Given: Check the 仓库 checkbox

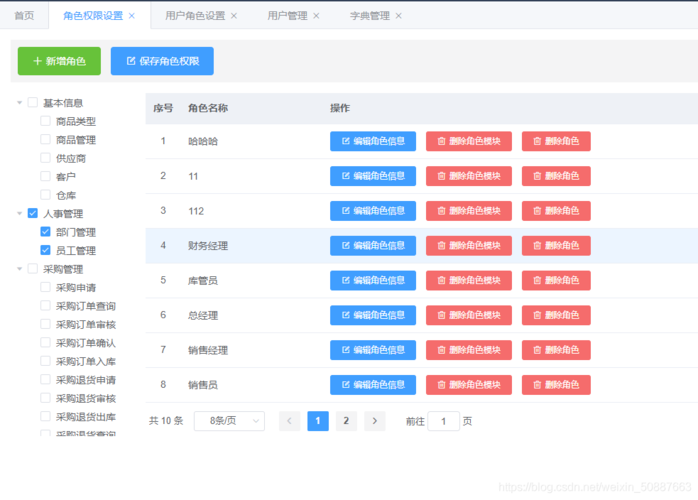Looking at the screenshot, I should [x=45, y=195].
